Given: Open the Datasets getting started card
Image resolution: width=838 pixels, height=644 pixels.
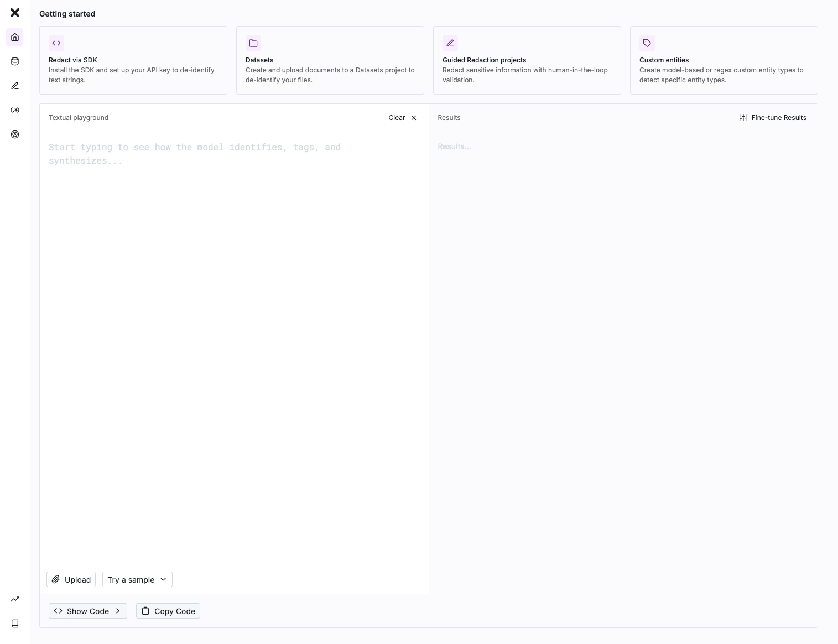Looking at the screenshot, I should (x=330, y=60).
